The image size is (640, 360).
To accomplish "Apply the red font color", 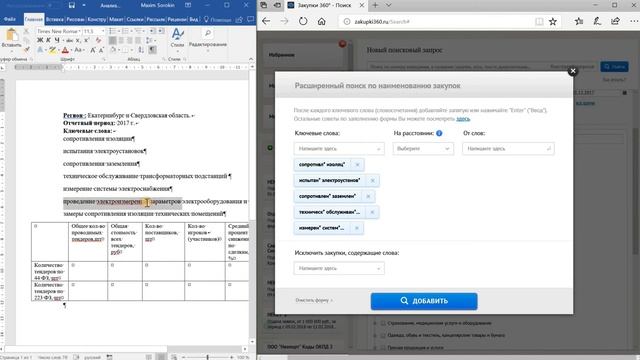I will pyautogui.click(x=65, y=50).
